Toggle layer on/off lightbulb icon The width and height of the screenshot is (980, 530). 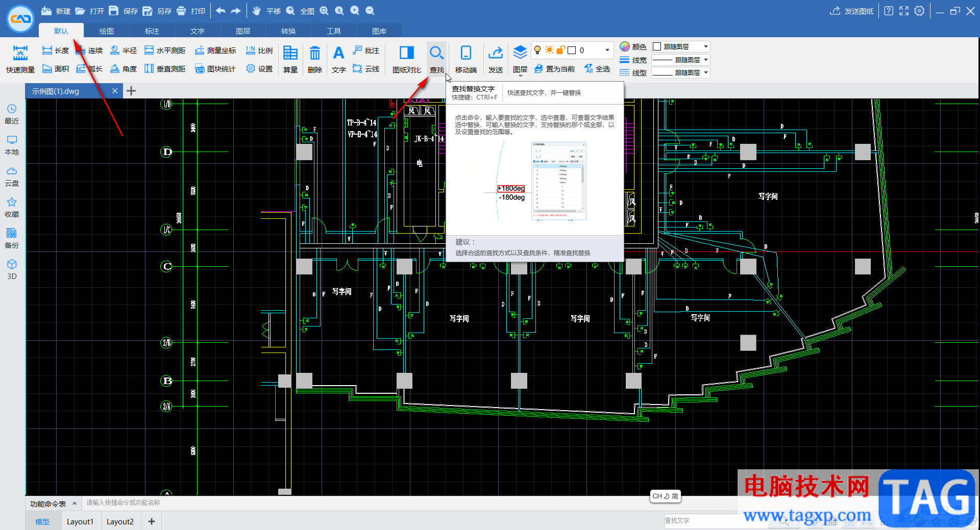click(x=537, y=50)
